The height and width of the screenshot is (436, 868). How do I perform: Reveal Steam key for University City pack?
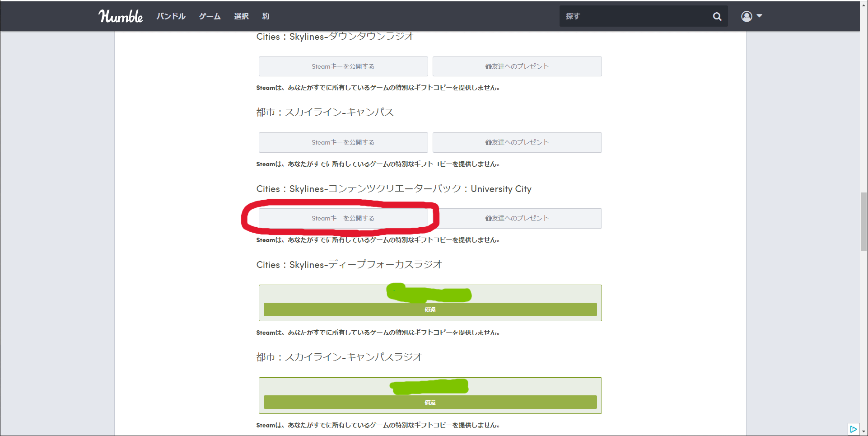343,218
